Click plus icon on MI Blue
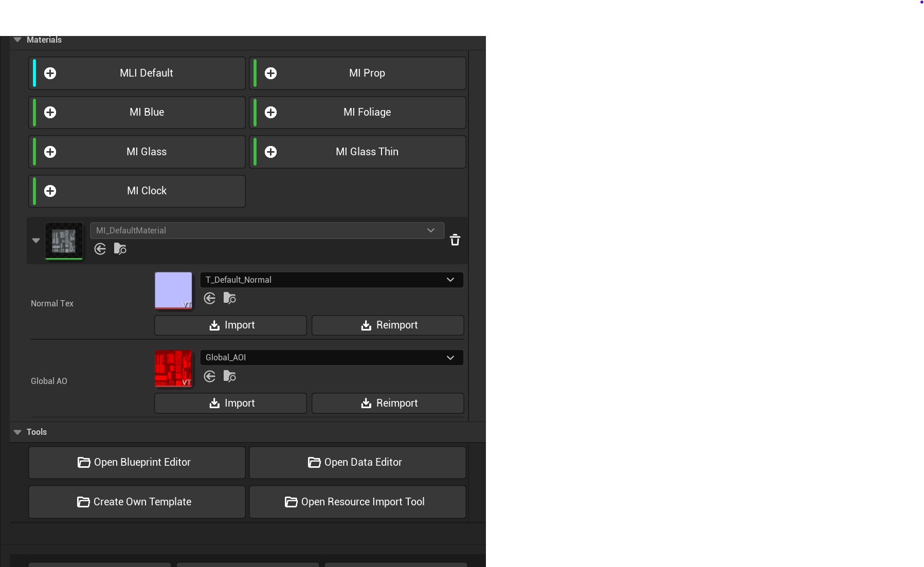 (x=50, y=112)
